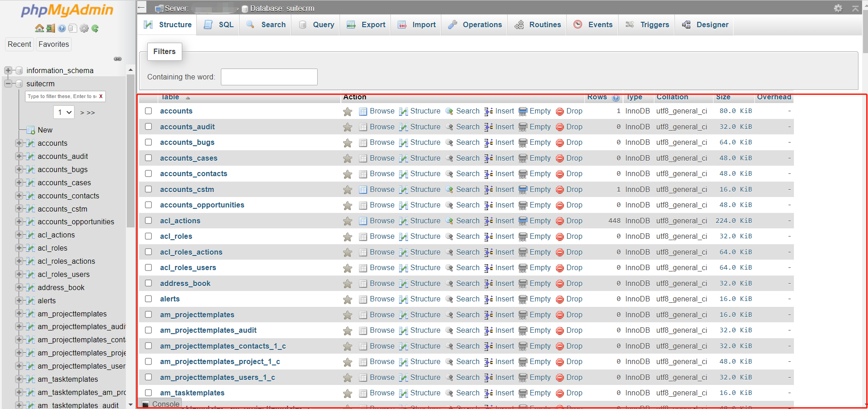Expand accounts_bugs node in tree
The height and width of the screenshot is (409, 868).
(x=19, y=169)
